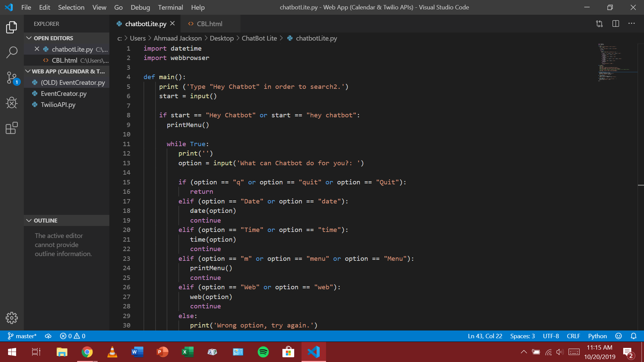Open the Manage gear icon

[x=12, y=317]
